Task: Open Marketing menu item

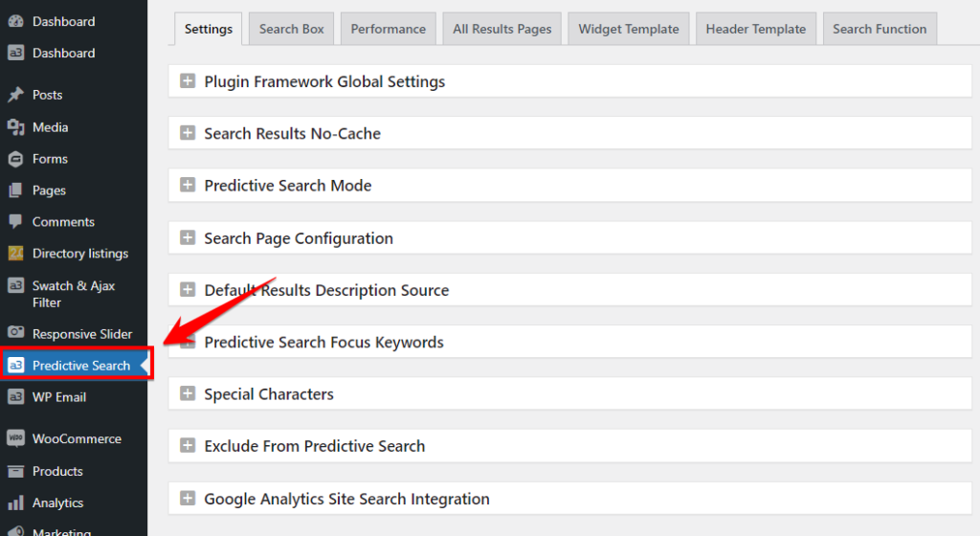Action: pyautogui.click(x=61, y=531)
